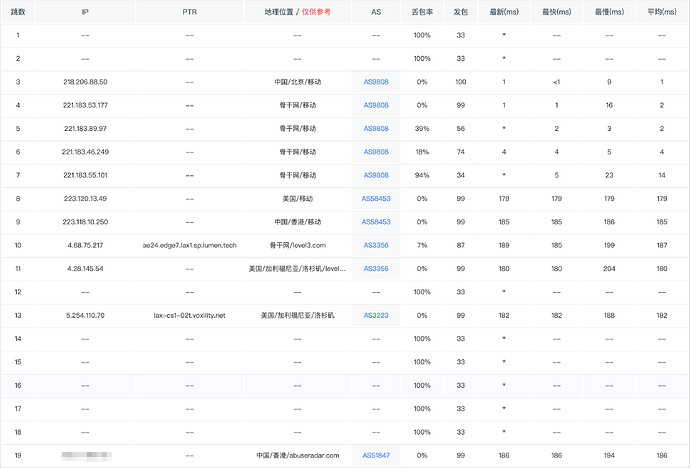This screenshot has height=468, width=690.
Task: Click location 中国/北京/移动
Action: point(297,82)
